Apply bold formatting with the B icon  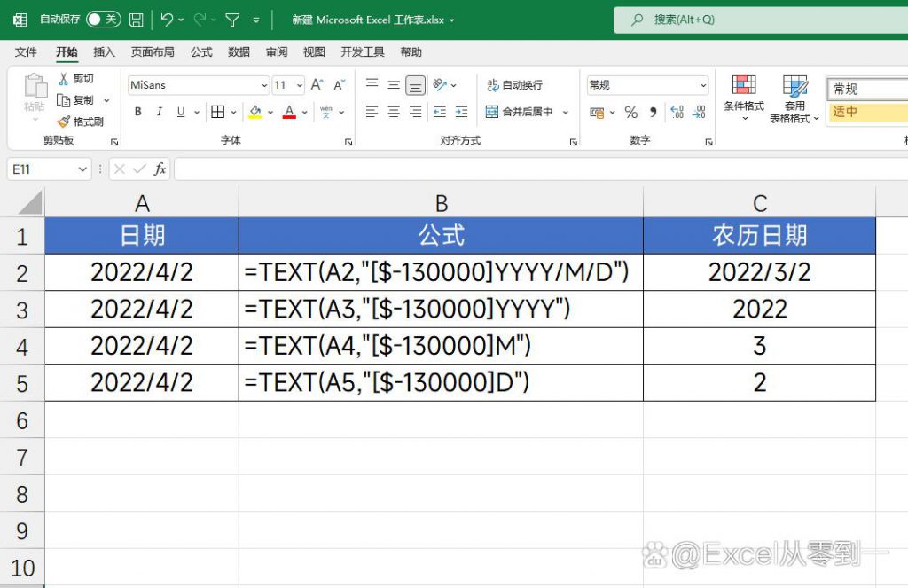(x=138, y=112)
